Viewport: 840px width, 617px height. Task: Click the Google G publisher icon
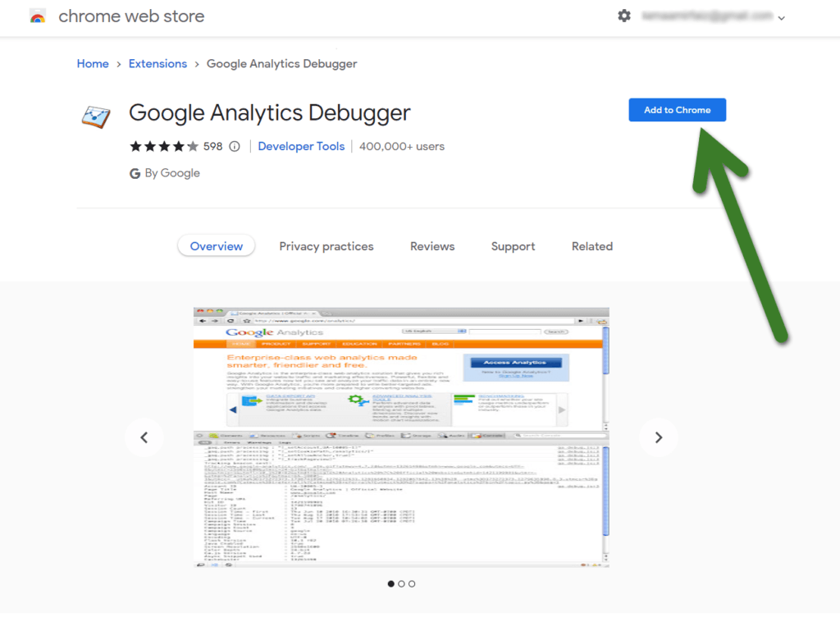pos(135,174)
